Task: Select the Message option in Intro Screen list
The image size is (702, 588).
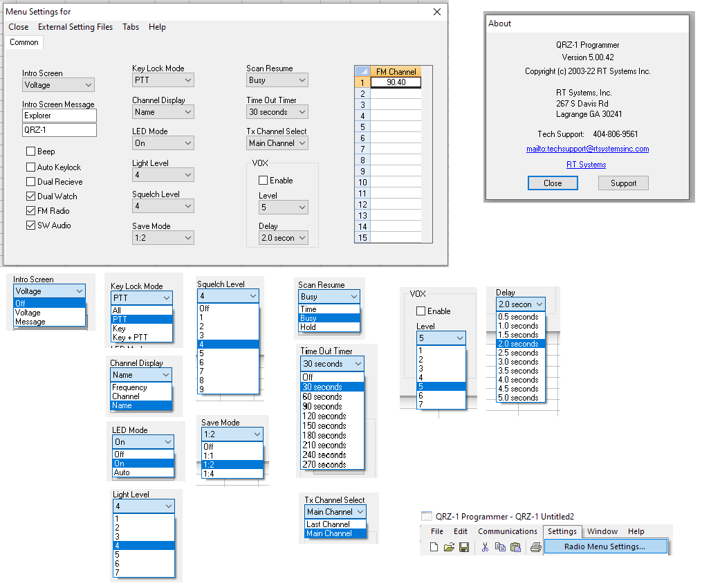Action: point(50,322)
